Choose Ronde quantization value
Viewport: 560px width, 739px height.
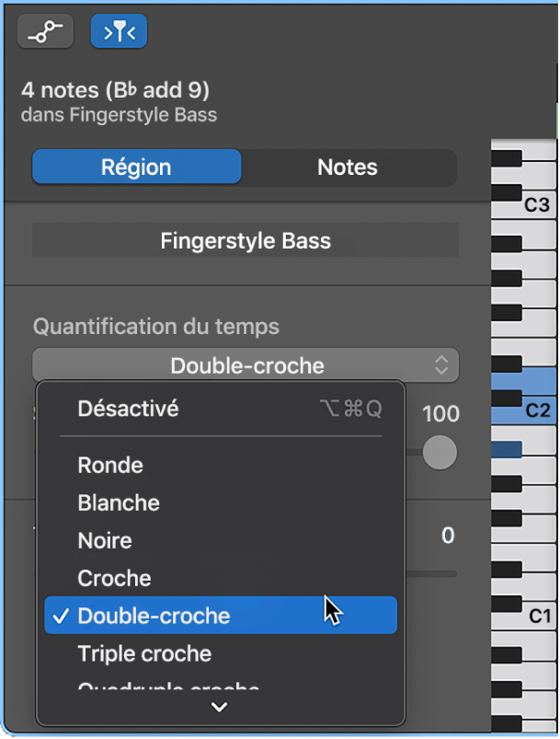point(109,466)
